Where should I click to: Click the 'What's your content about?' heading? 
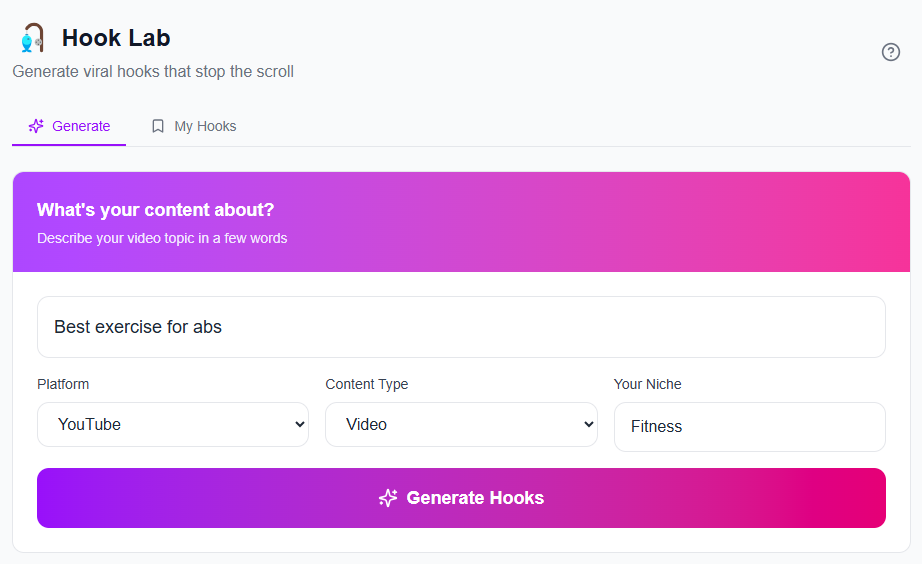coord(155,210)
